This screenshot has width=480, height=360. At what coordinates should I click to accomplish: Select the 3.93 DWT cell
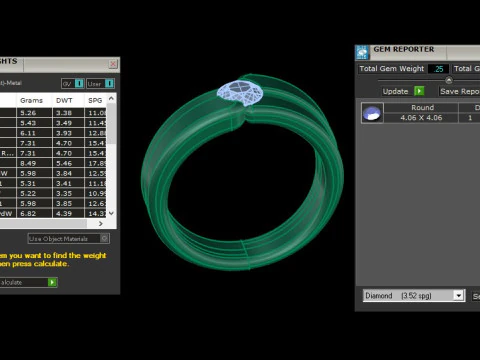pyautogui.click(x=68, y=133)
